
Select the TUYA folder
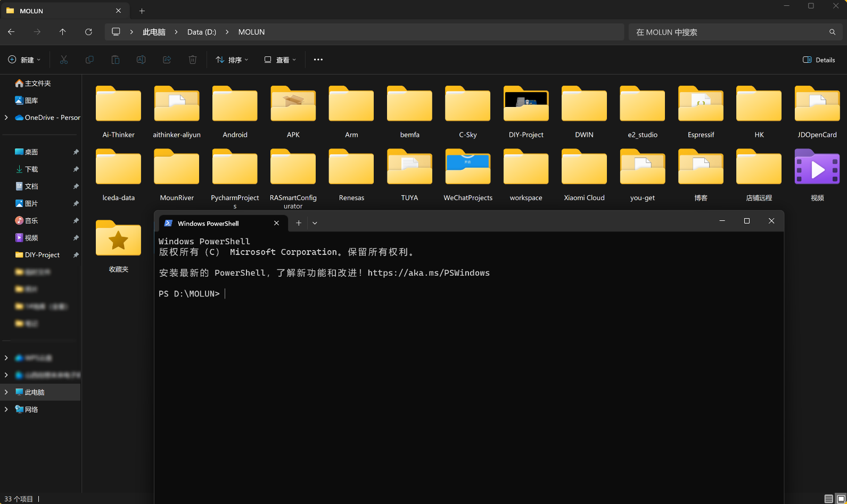(x=409, y=175)
